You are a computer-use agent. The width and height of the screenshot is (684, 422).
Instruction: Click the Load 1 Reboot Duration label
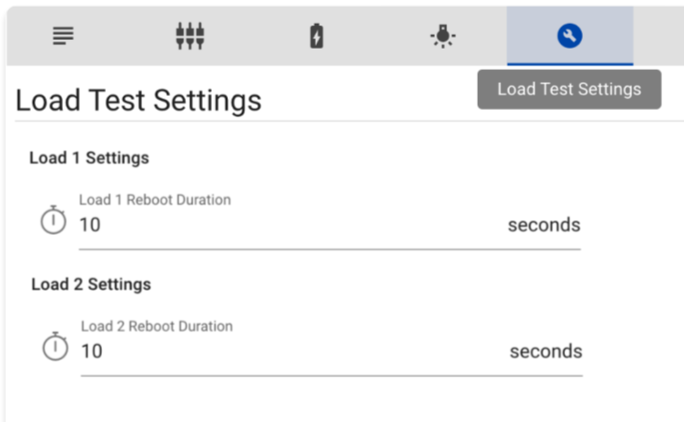155,200
